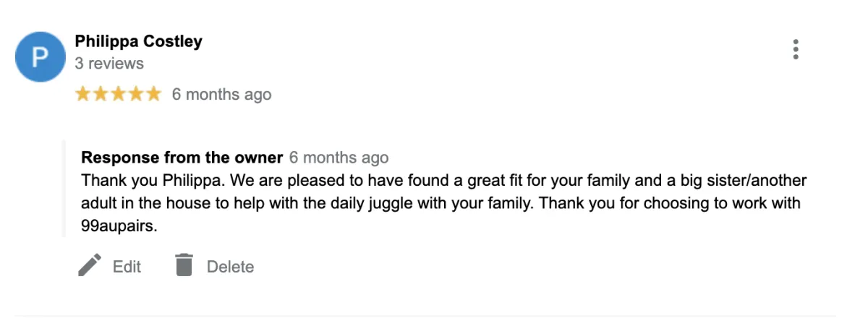
Task: Click the blue P profile avatar
Action: point(41,56)
